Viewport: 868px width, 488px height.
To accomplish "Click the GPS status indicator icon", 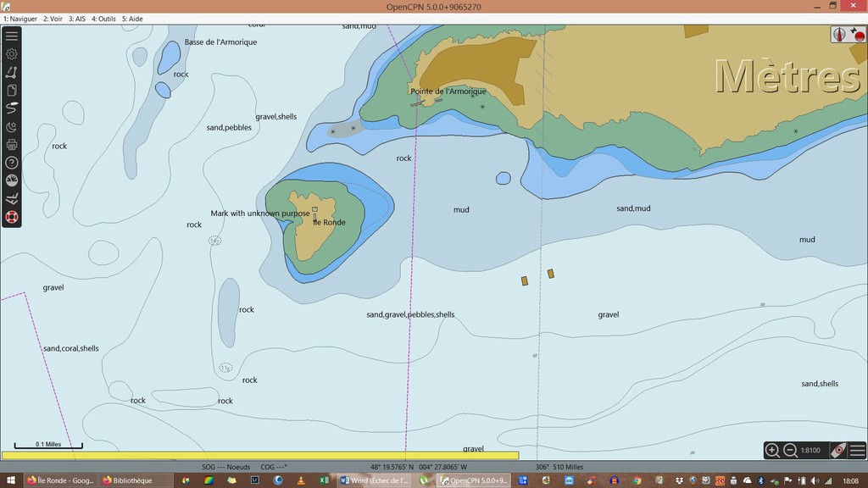I will [x=858, y=34].
